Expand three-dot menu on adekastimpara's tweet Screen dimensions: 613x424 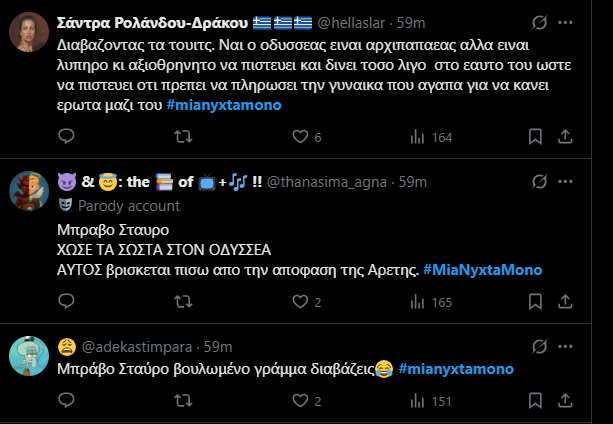tap(593, 348)
